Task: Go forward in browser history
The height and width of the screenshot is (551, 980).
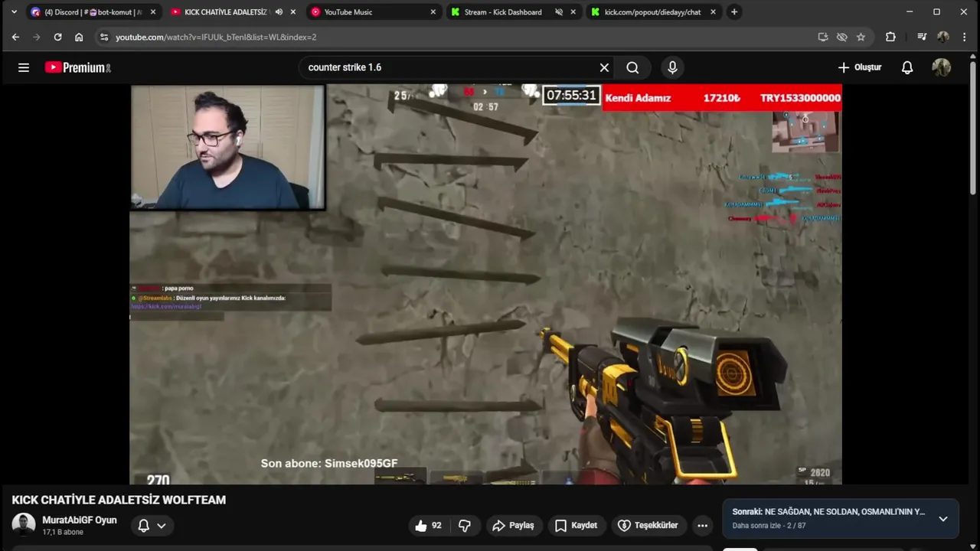Action: click(36, 37)
